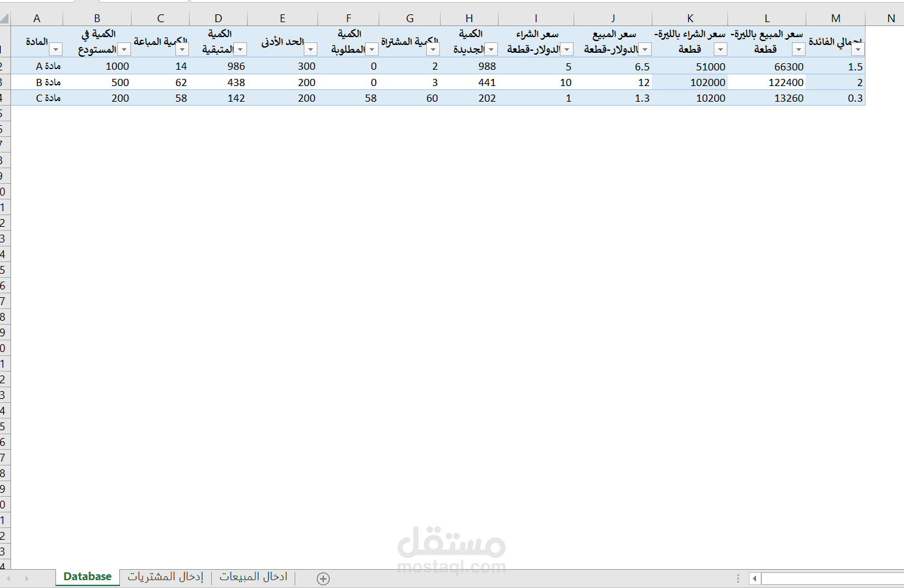Click the horizontal scrollbar left arrow

[754, 578]
